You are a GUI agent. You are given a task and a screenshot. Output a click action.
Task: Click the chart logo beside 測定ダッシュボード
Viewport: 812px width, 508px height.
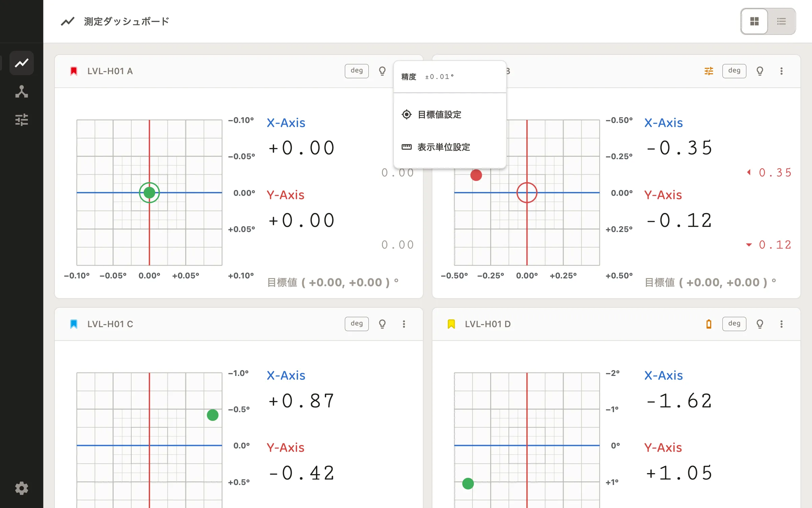click(x=68, y=21)
